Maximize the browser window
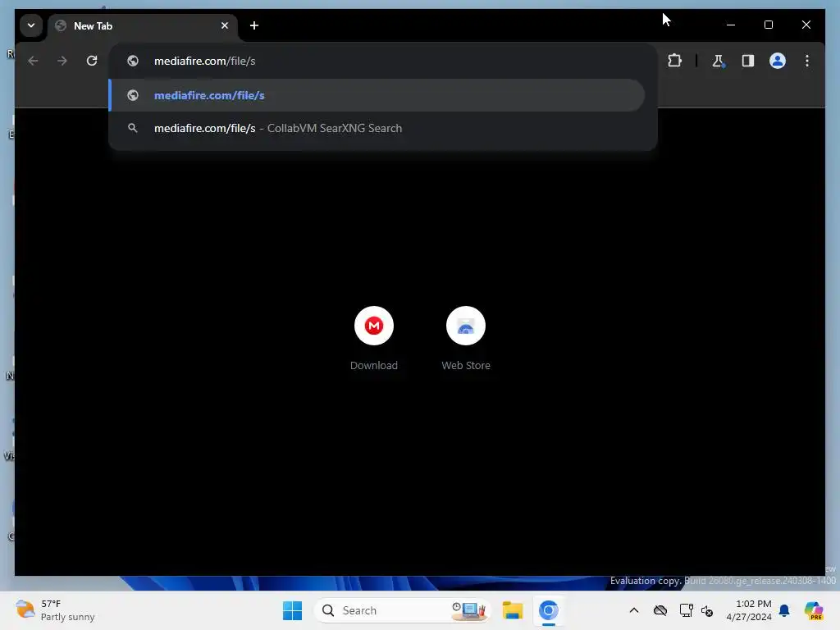 [x=768, y=25]
